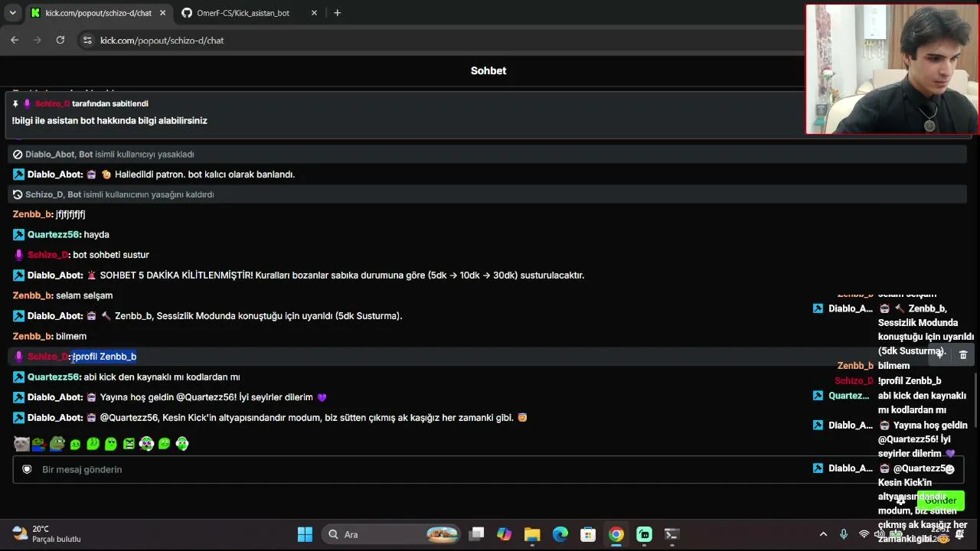View site information for kick.com

(87, 40)
